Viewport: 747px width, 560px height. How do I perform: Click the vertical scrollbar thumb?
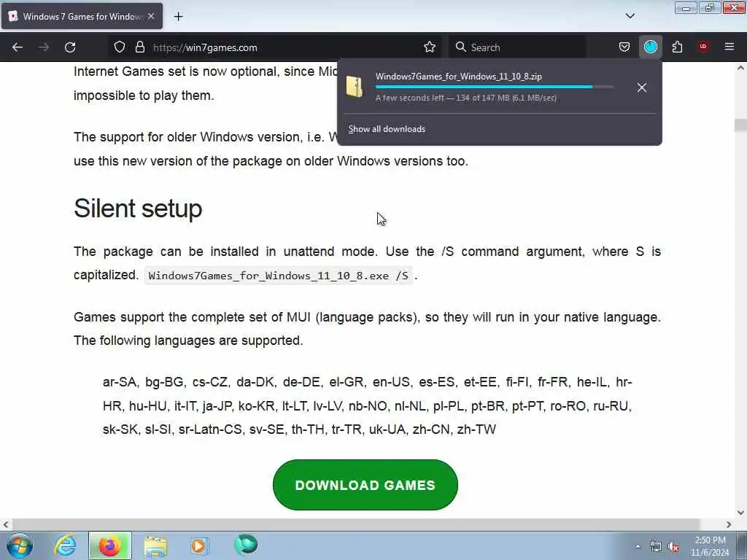[x=740, y=125]
